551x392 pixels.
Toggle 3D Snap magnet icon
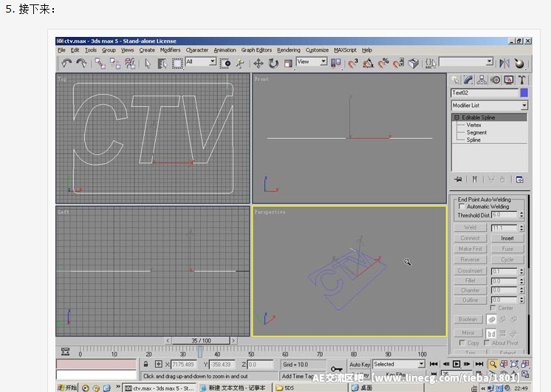point(352,63)
